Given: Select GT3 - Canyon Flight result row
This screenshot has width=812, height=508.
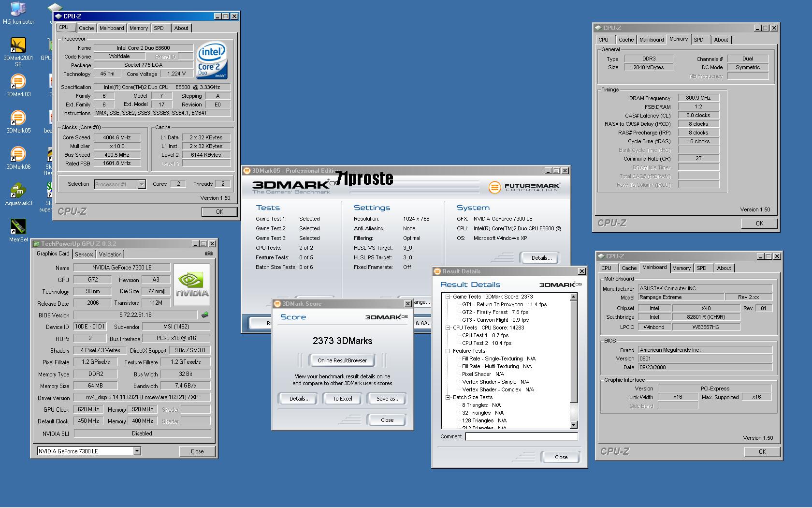Looking at the screenshot, I should click(495, 320).
